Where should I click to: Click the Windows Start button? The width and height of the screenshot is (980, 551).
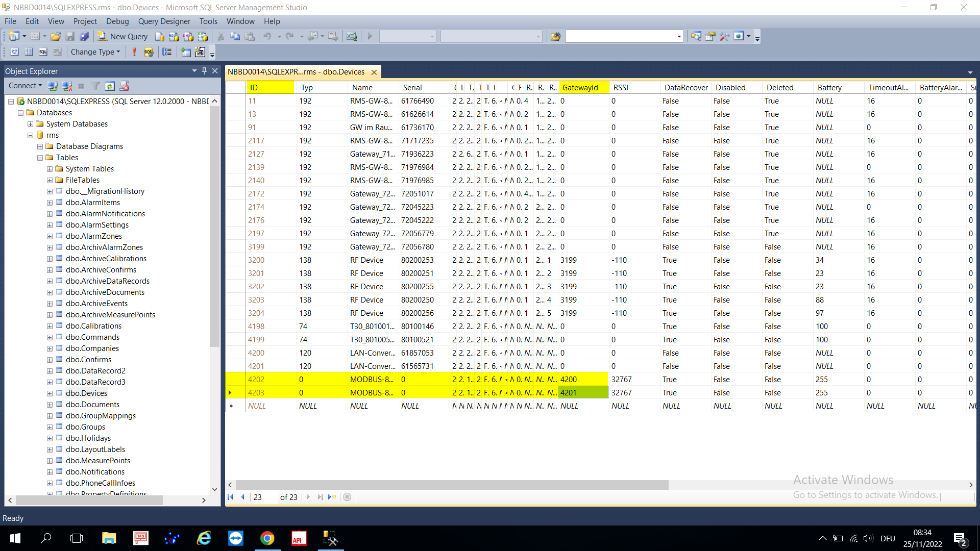[x=15, y=538]
